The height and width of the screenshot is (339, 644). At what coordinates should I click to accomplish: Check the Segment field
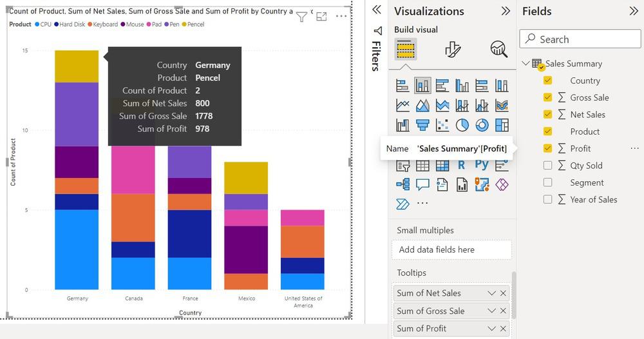(547, 182)
